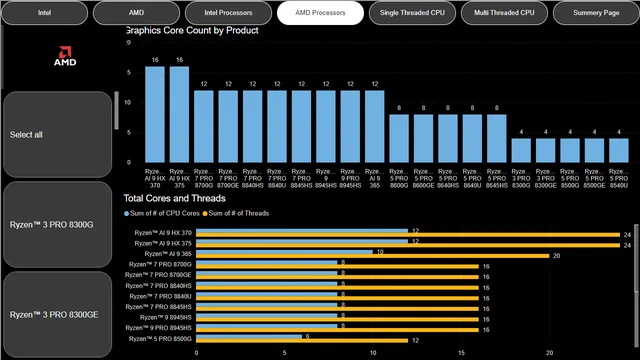
Task: Select the Ryzen 5 PRO 8640U graphics bar
Action: click(472, 138)
